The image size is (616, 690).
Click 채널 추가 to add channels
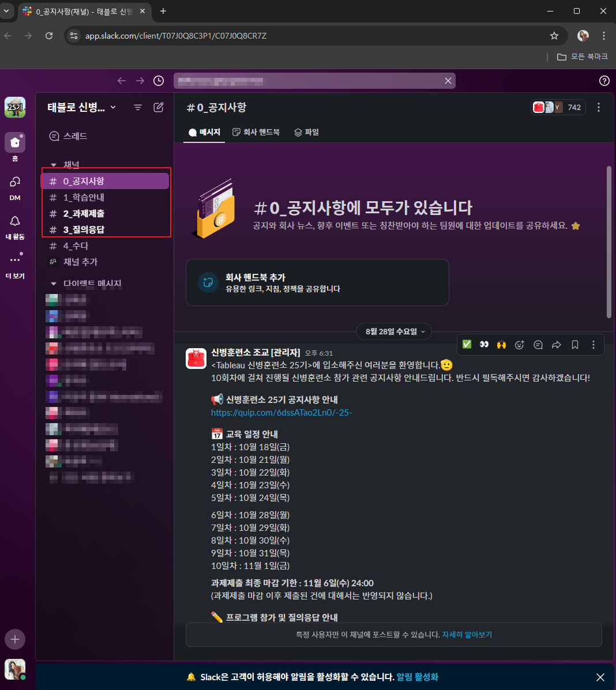(106, 262)
